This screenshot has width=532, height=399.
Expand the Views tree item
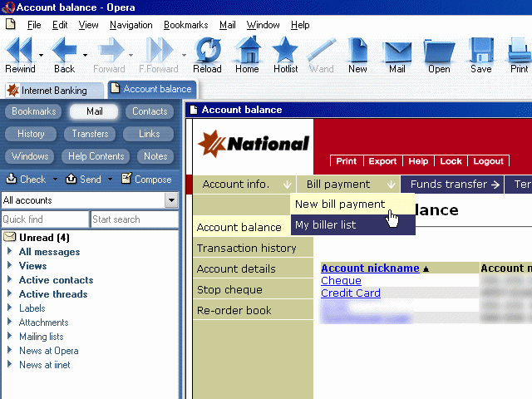point(10,265)
